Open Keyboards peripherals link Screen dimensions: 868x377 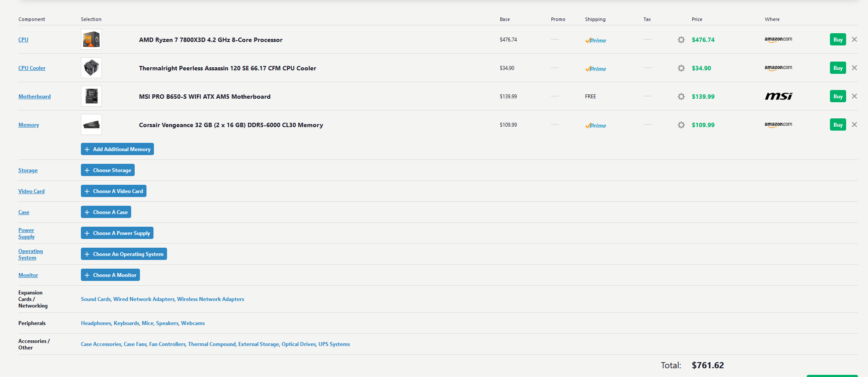point(126,323)
